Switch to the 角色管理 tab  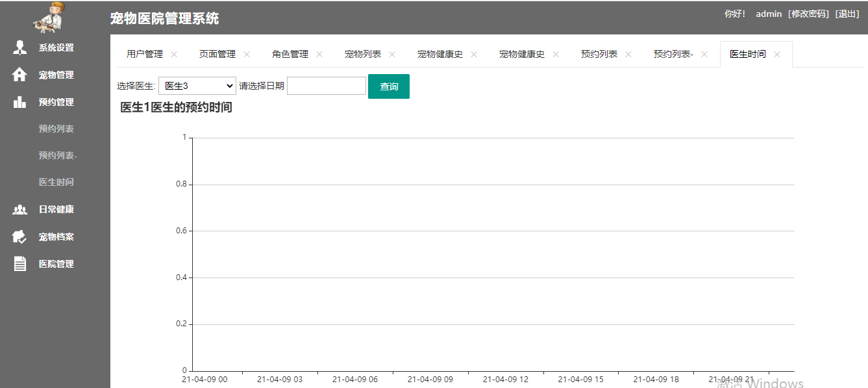tap(290, 55)
